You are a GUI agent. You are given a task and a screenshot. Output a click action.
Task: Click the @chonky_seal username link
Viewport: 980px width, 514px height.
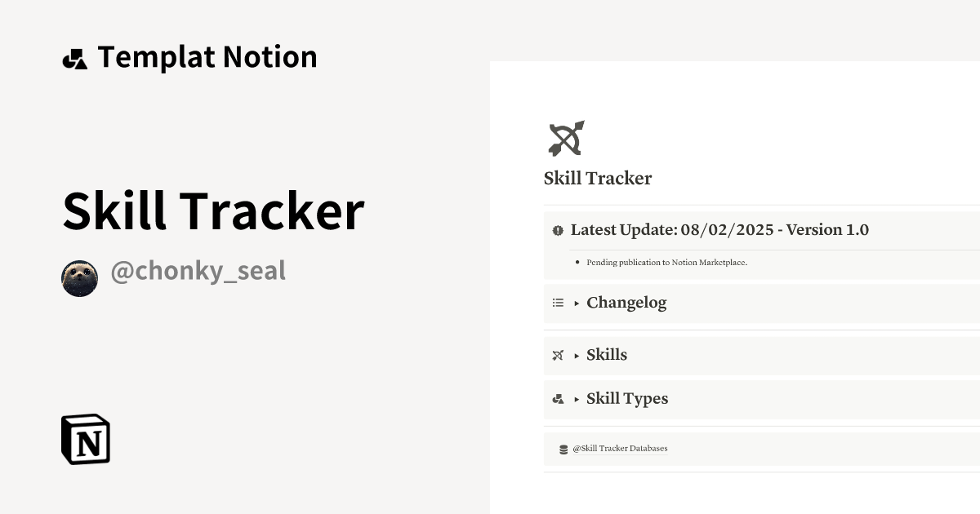tap(198, 270)
